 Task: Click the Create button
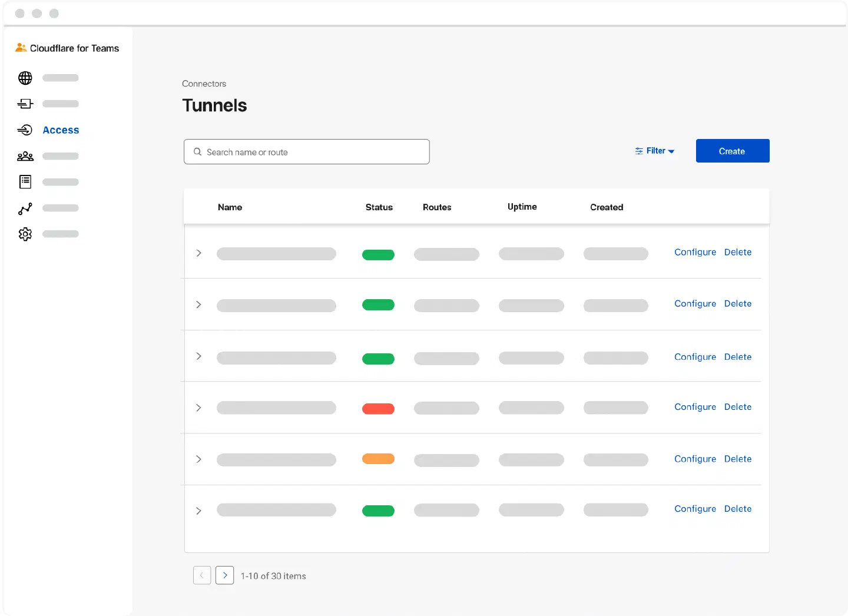[733, 151]
